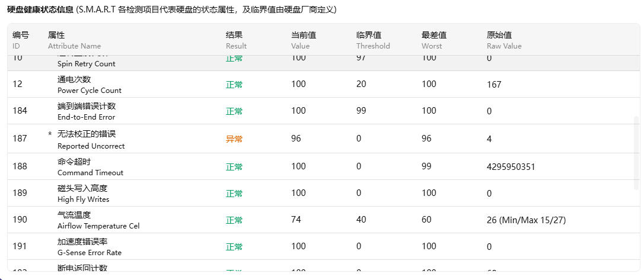
Task: Click raw value 26 (Min/Max 15/27)
Action: point(526,220)
